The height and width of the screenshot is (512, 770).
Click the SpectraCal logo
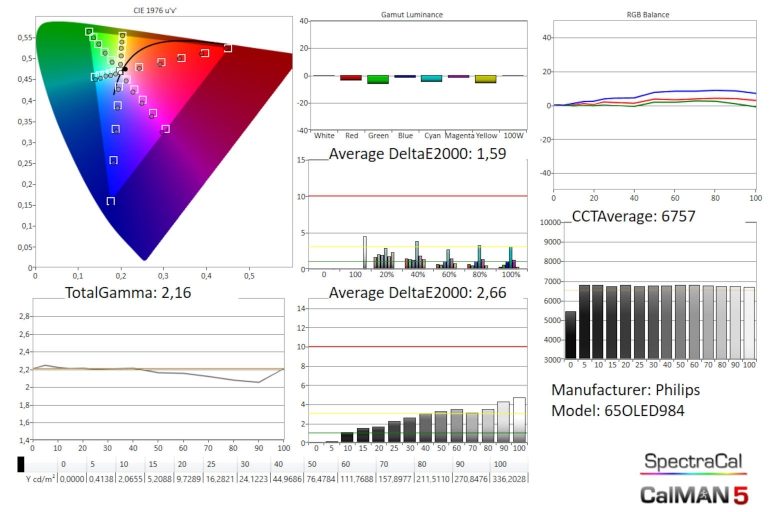(x=691, y=463)
